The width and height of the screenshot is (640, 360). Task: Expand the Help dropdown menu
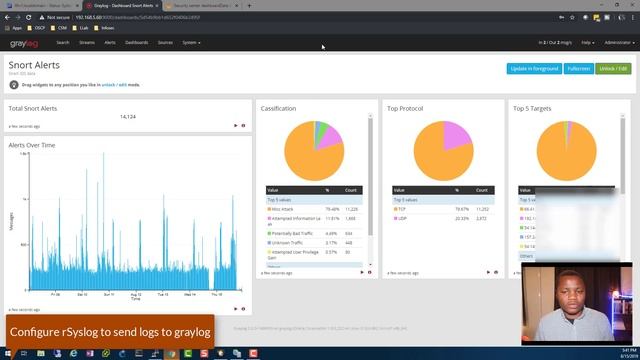[x=588, y=42]
